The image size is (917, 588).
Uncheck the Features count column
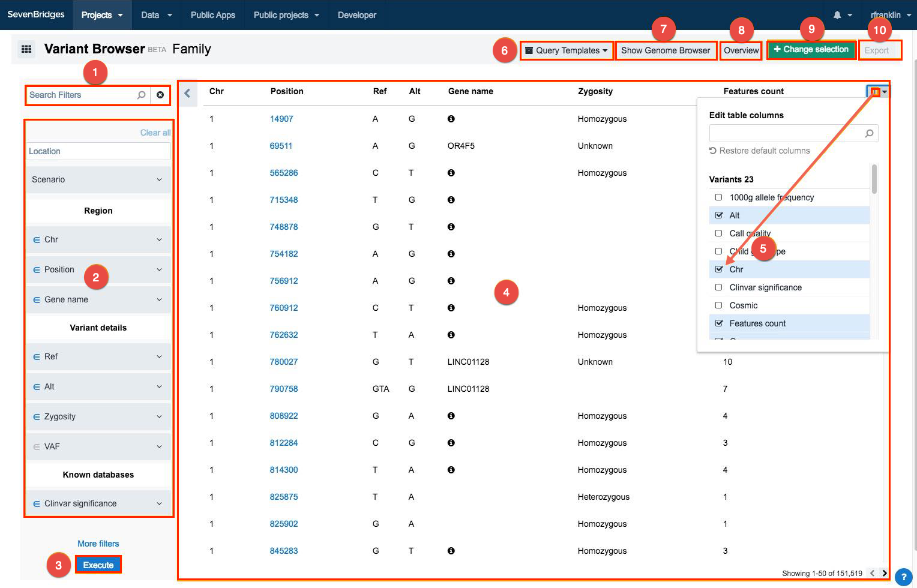tap(718, 323)
